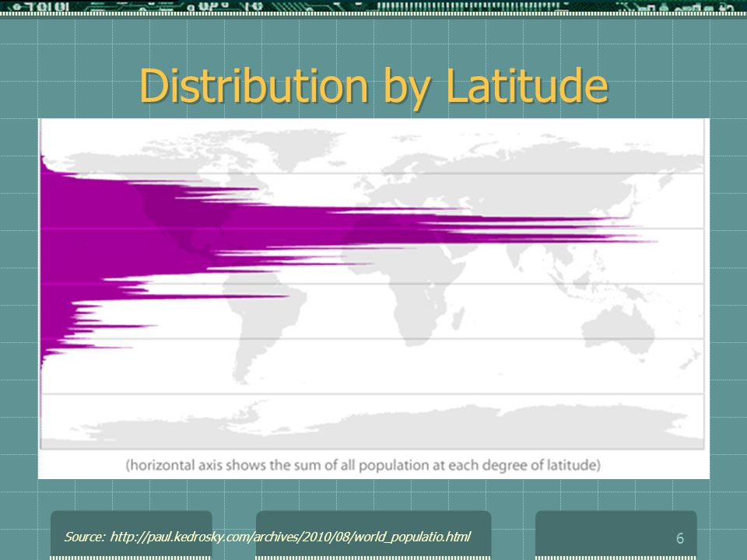Open the paul.kedrosky.com source link
747x560 pixels.
[x=290, y=537]
